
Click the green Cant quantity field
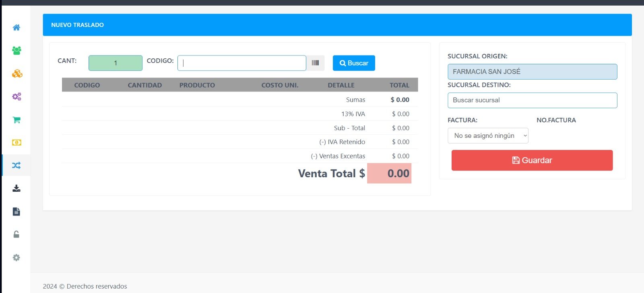[116, 63]
